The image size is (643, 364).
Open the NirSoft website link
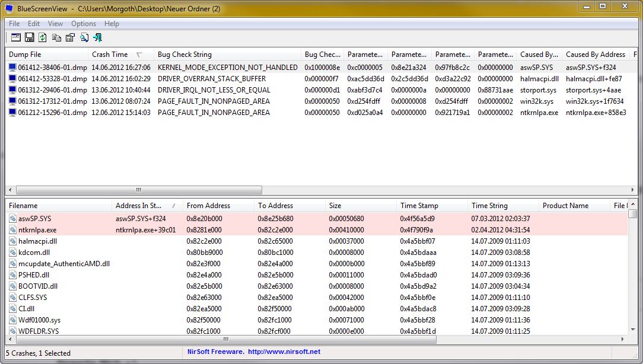pos(284,352)
